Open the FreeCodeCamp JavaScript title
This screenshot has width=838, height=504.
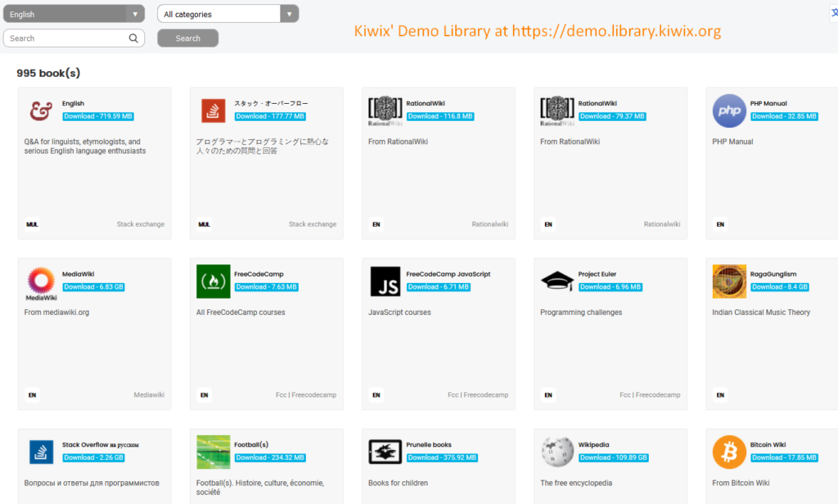point(448,273)
